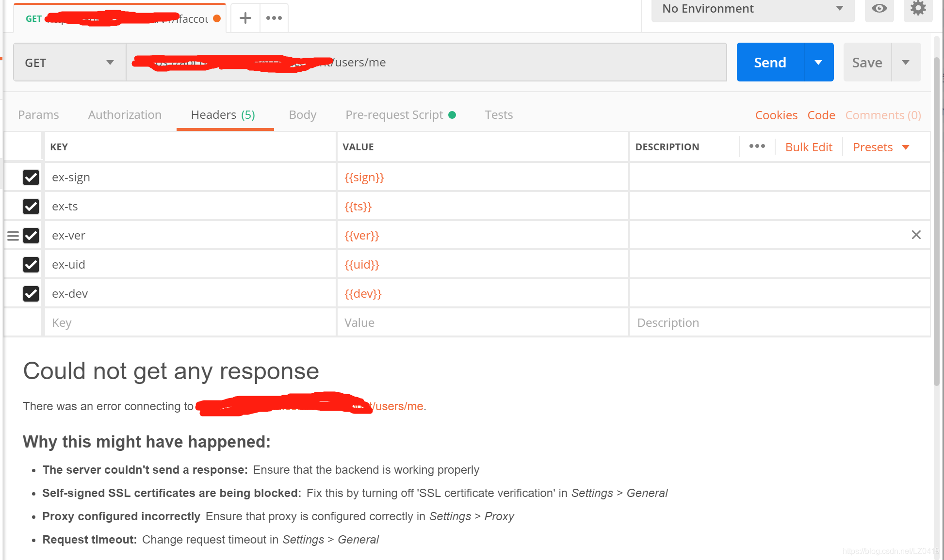The height and width of the screenshot is (560, 944).
Task: Toggle the ex-ts header checkbox
Action: click(30, 206)
